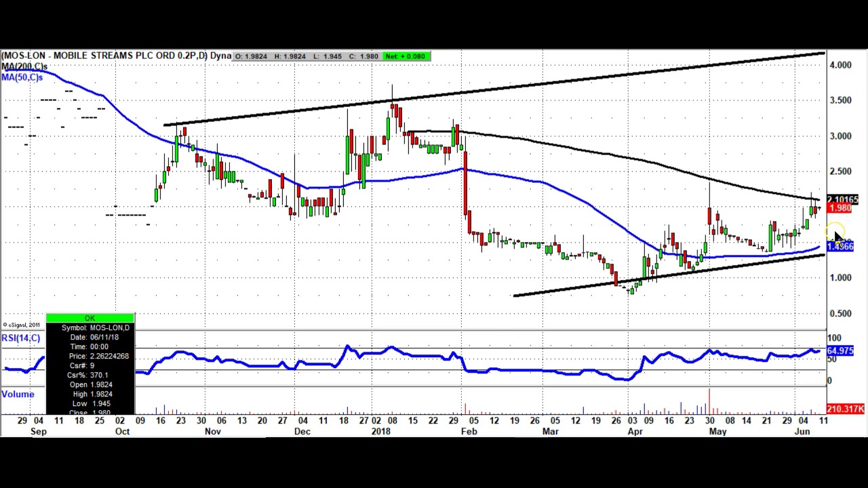Click the Symbol: MOS-LON,D row
The image size is (868, 488).
(x=95, y=328)
